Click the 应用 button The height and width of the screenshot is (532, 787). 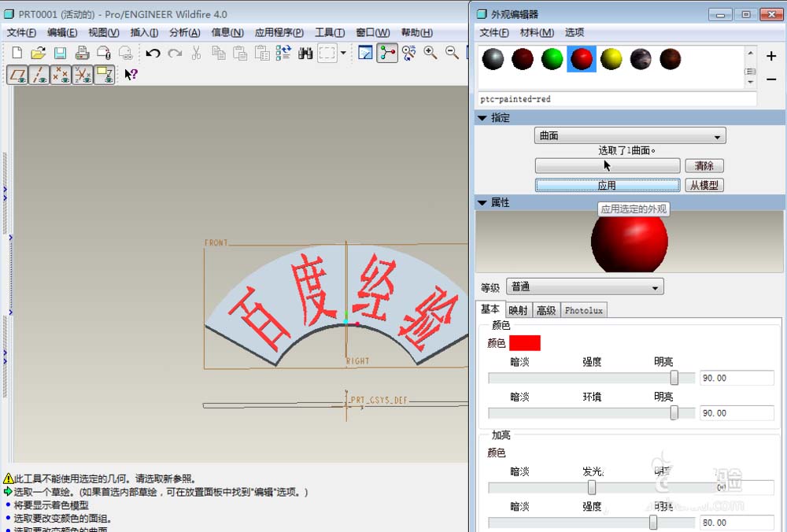608,185
